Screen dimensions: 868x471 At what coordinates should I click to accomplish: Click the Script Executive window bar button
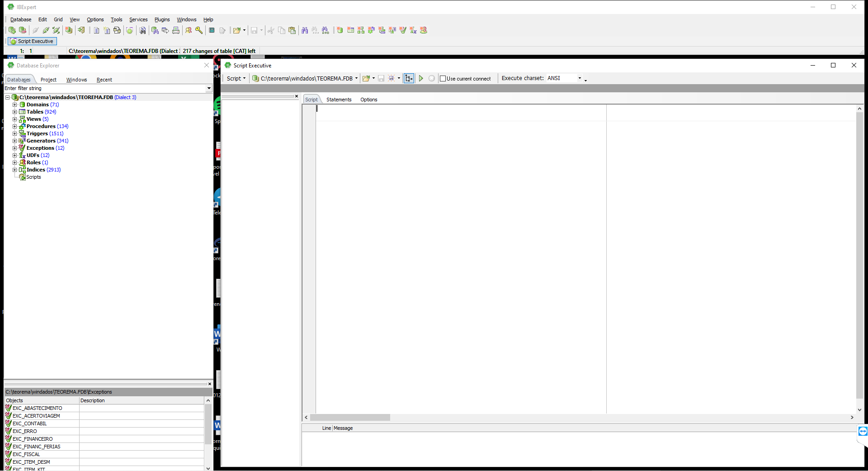32,41
